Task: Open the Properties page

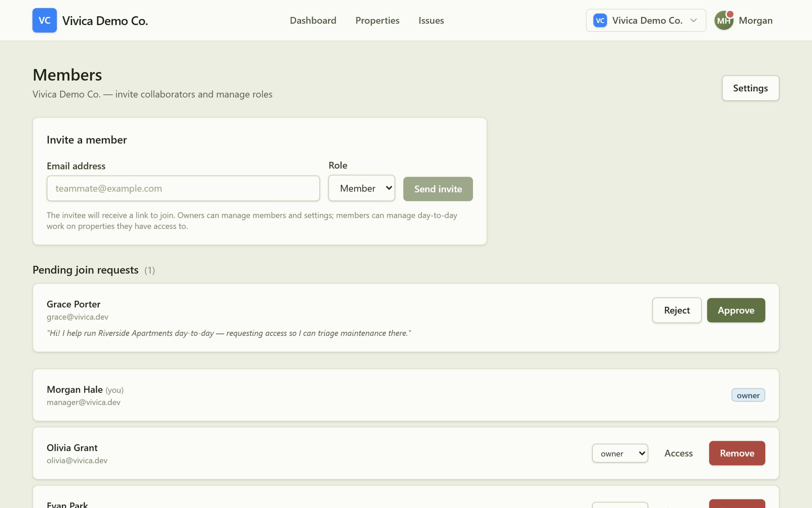Action: click(x=377, y=20)
